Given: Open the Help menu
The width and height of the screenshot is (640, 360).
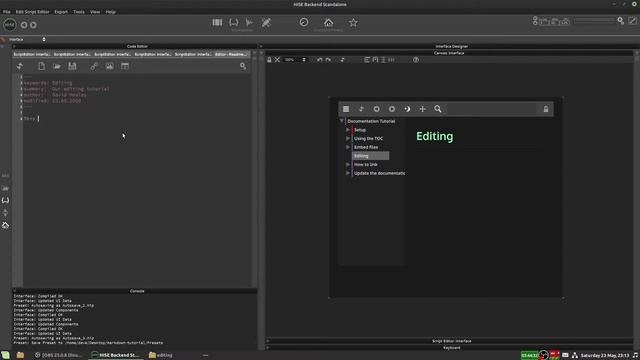Looking at the screenshot, I should 111,12.
